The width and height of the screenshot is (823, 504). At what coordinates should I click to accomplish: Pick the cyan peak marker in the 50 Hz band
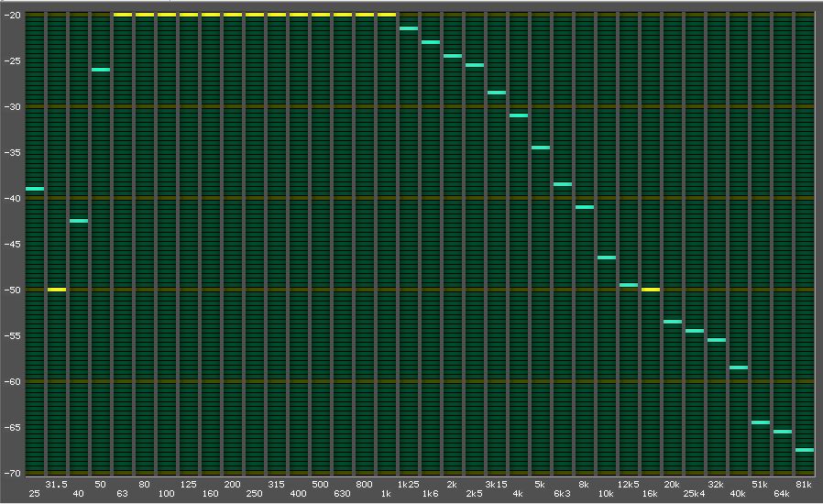pos(101,70)
